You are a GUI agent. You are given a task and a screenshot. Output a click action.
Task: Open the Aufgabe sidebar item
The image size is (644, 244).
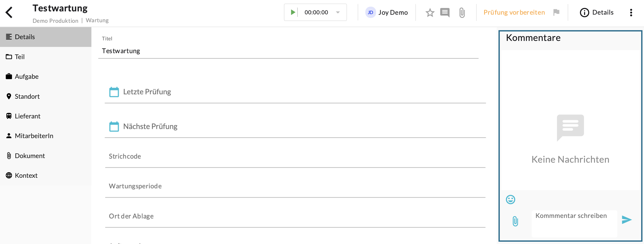(x=27, y=76)
